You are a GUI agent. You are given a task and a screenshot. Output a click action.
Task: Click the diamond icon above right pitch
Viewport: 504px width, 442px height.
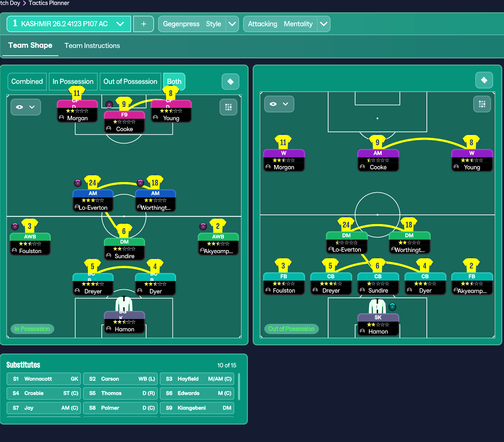(484, 80)
